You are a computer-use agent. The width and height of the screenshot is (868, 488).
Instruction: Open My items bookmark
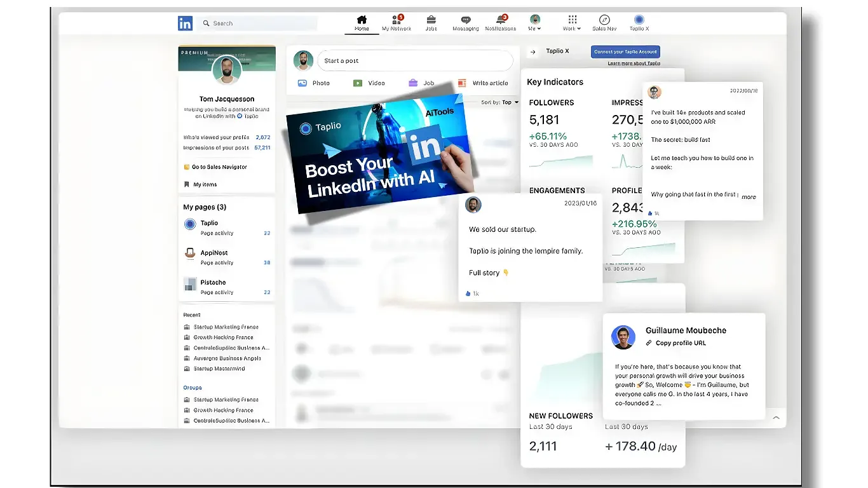point(200,184)
